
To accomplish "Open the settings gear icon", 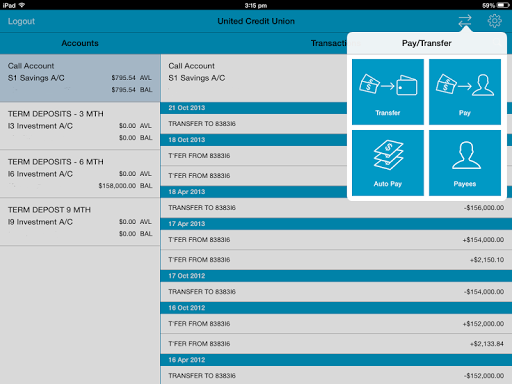I will (x=495, y=21).
